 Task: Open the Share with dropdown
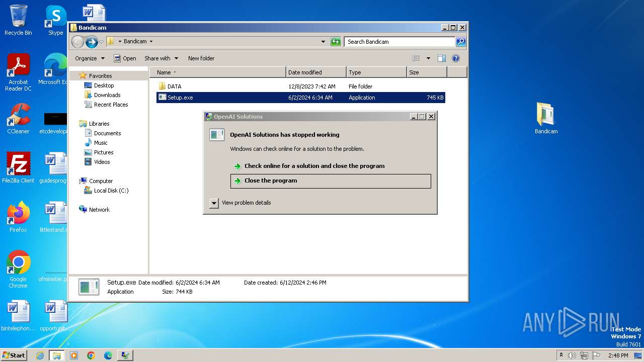pos(161,58)
